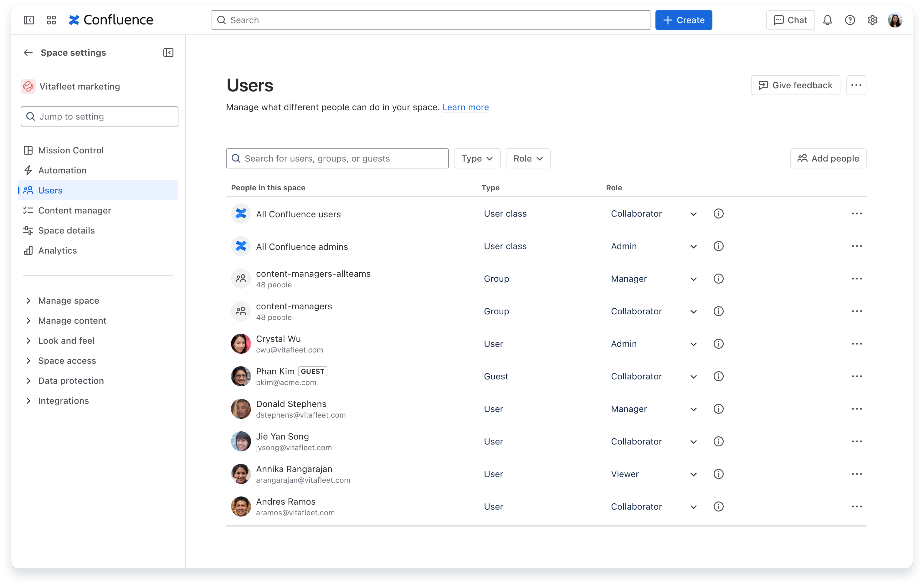The image size is (924, 586).
Task: Open Content manager settings
Action: (74, 210)
